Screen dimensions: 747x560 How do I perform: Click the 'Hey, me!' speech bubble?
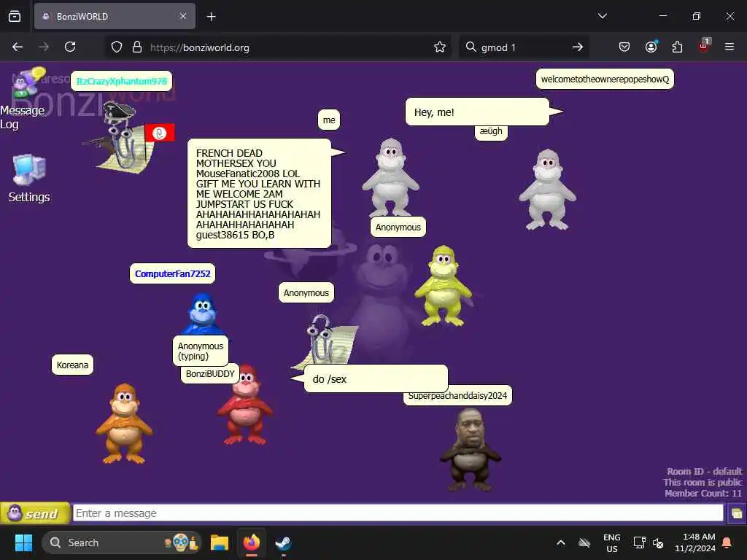point(477,112)
